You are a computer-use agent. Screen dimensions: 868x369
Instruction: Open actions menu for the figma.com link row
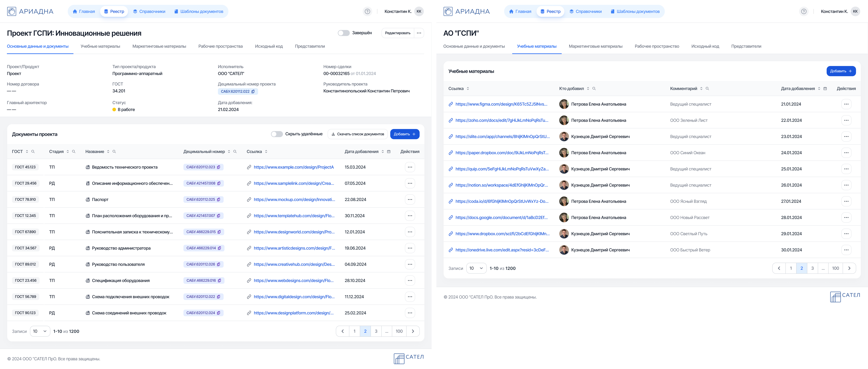tap(846, 104)
